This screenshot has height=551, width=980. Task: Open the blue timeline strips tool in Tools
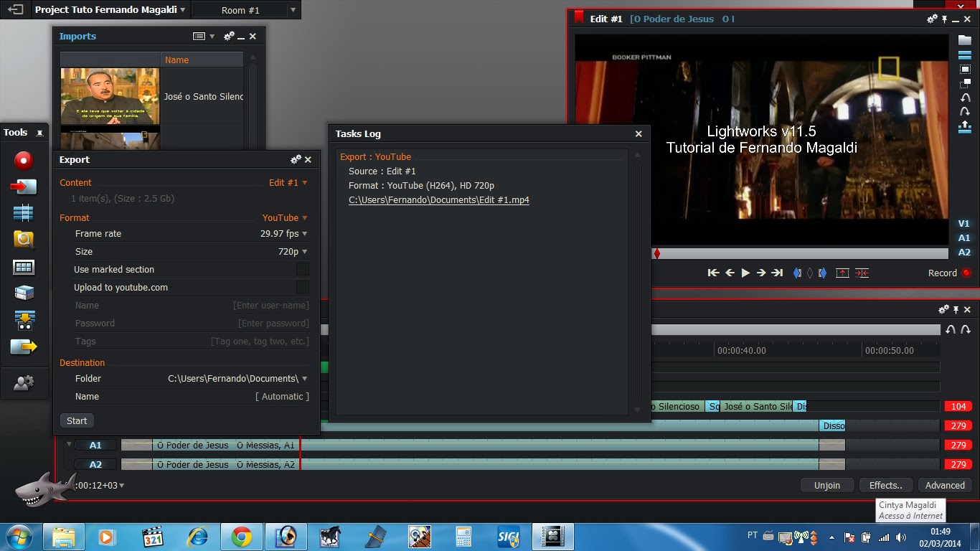click(24, 213)
